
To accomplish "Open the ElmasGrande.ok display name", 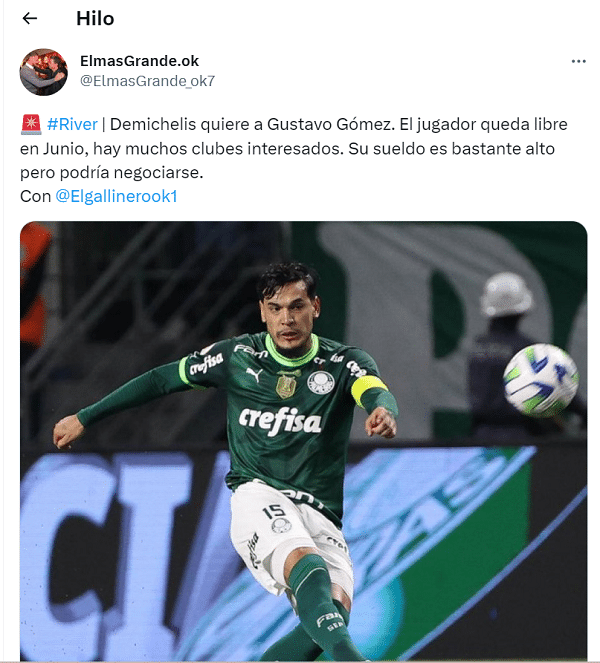I will pos(140,61).
